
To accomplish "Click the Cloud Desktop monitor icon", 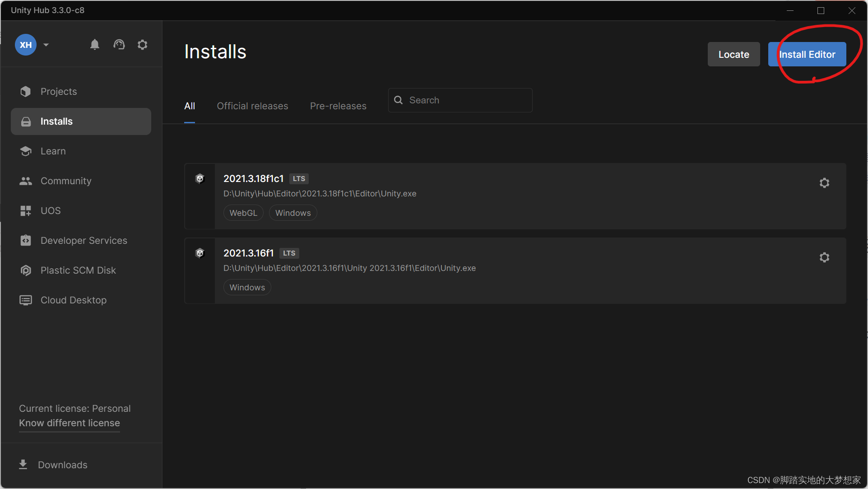I will click(26, 300).
